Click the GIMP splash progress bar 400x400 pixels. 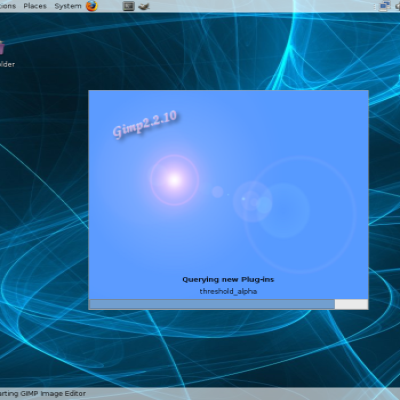click(229, 304)
